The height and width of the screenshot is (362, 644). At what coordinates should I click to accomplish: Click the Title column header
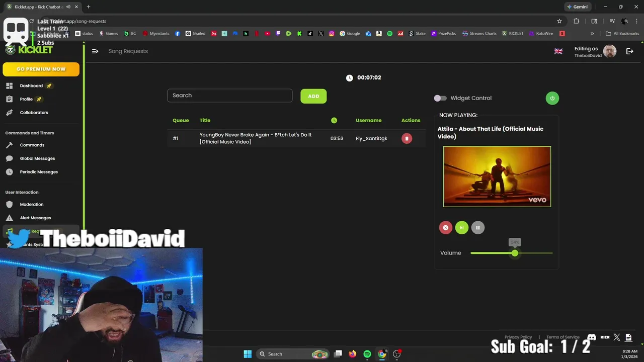(x=205, y=120)
